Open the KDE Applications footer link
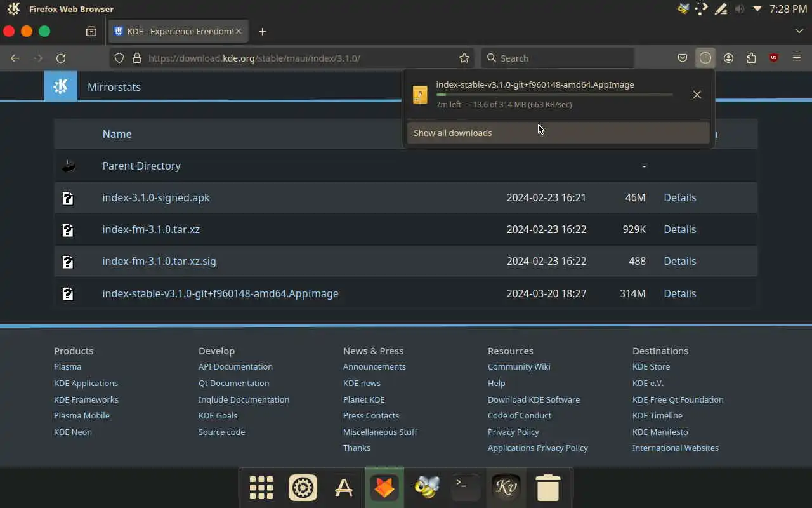 pos(86,383)
